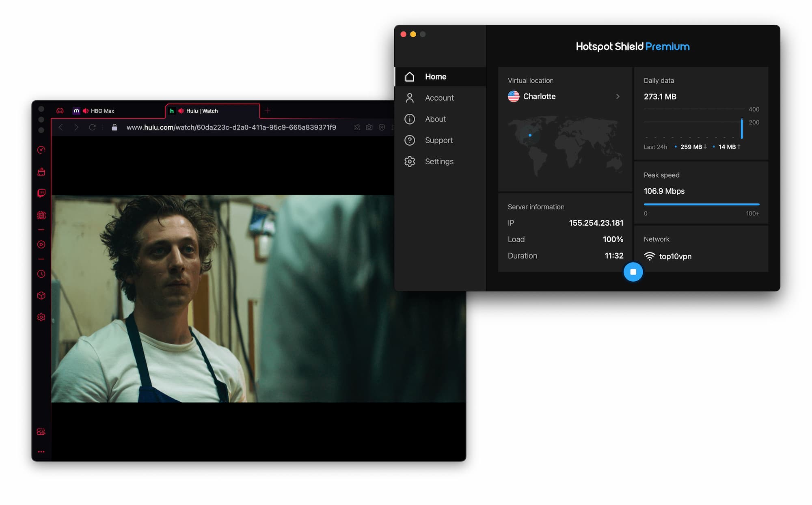Expand the server information IP address details

click(596, 223)
